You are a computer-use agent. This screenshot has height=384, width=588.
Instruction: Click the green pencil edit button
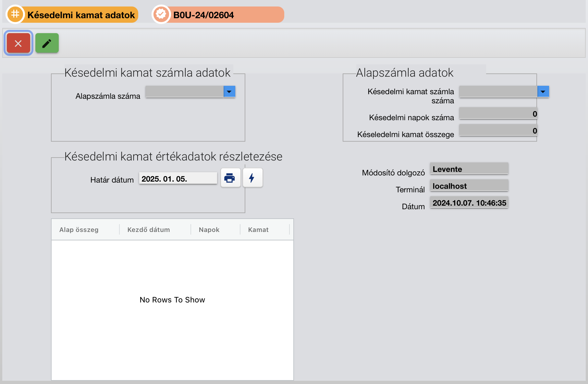tap(47, 43)
